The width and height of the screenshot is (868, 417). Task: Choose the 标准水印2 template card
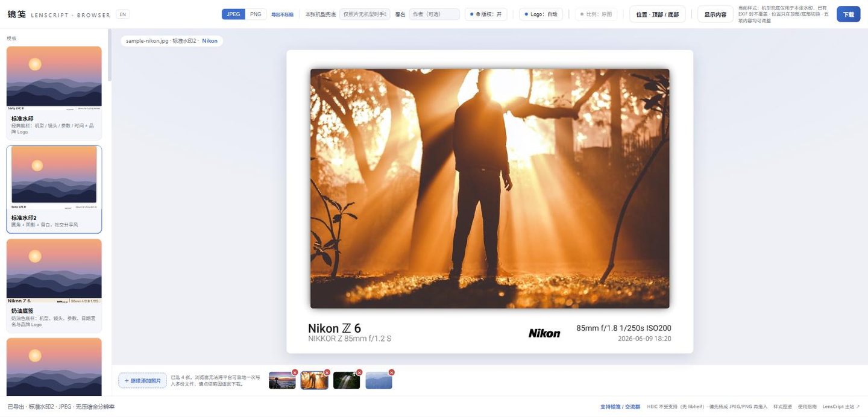pos(54,189)
